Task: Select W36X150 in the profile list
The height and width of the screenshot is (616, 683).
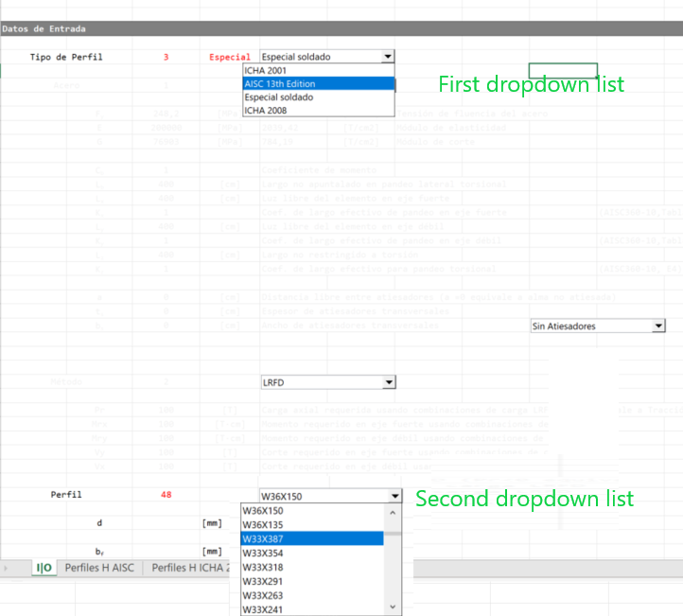Action: coord(312,511)
